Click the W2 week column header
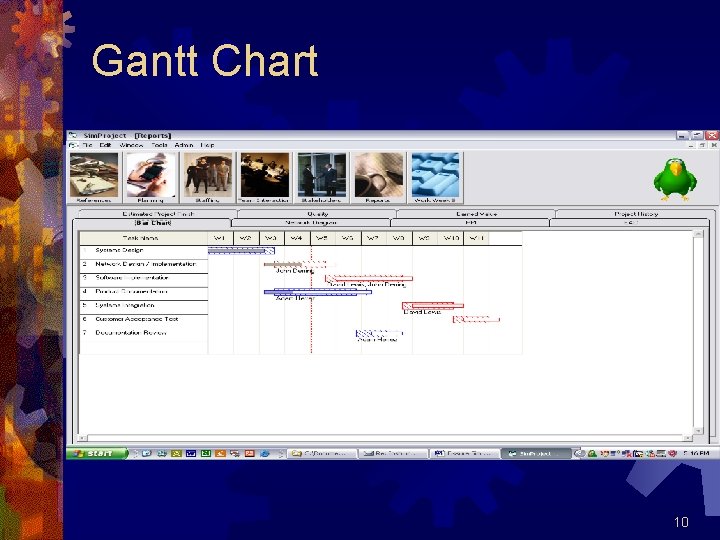720x540 pixels. coord(246,238)
